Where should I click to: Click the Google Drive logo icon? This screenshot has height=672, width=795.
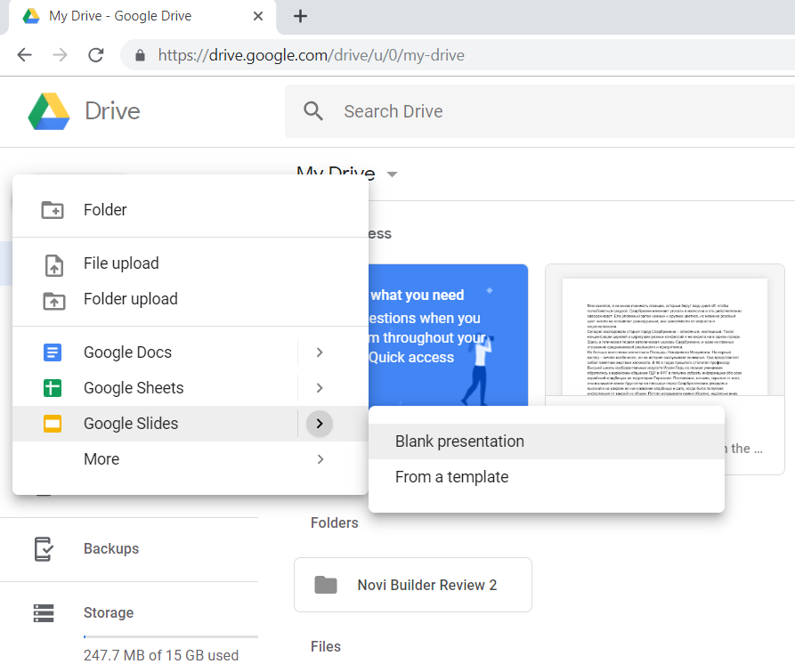pos(49,111)
